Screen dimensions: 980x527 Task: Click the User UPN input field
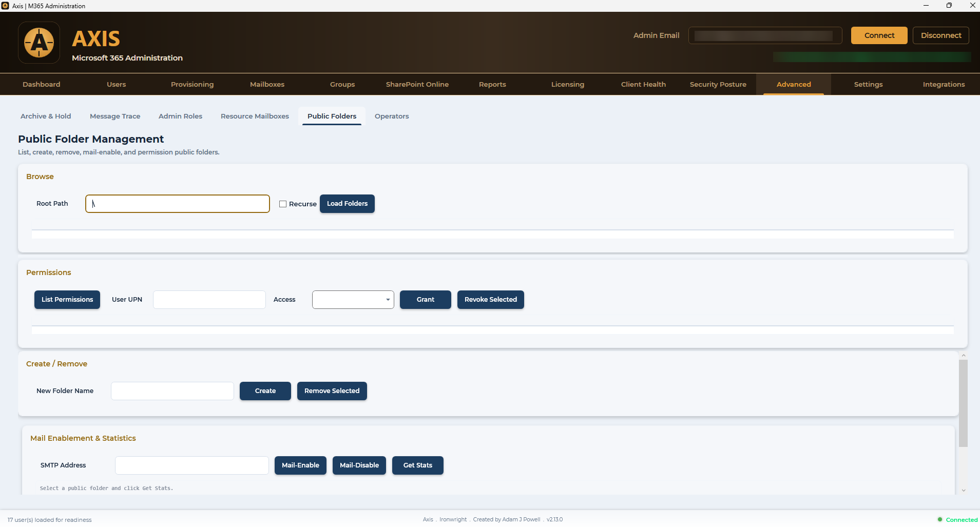pos(209,300)
